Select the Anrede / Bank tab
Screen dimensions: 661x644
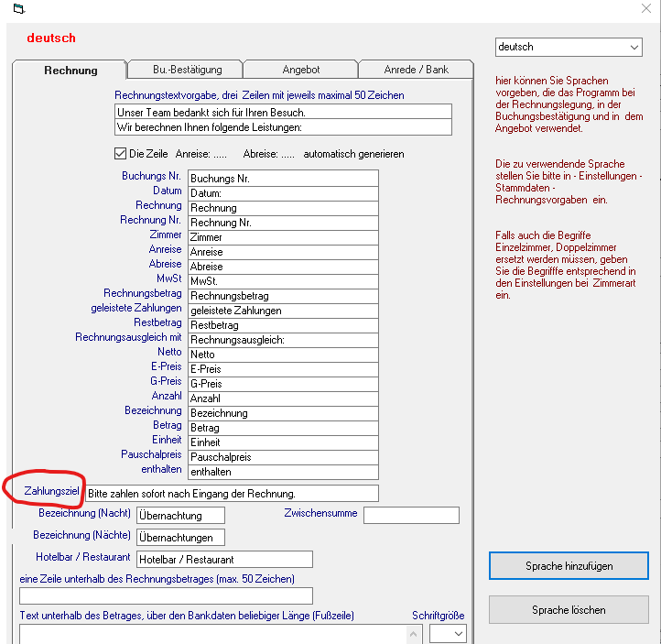(x=416, y=70)
